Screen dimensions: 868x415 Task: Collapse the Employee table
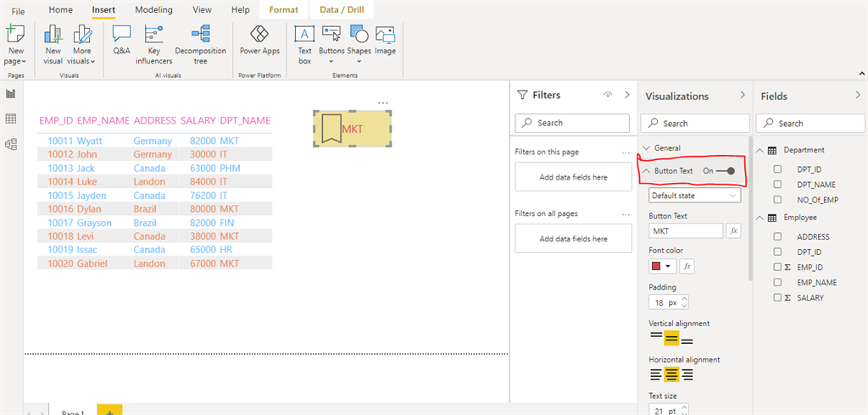(x=760, y=218)
